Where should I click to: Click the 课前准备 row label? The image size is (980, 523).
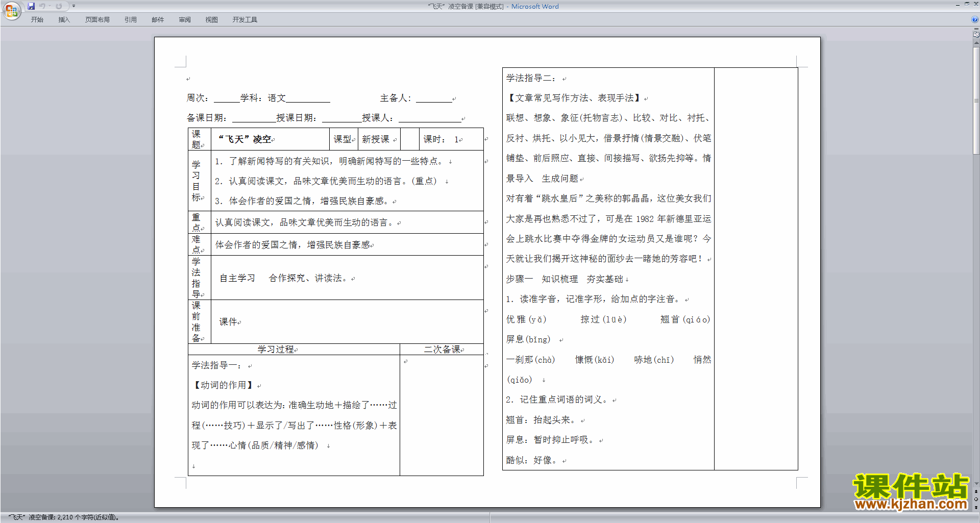(x=196, y=321)
